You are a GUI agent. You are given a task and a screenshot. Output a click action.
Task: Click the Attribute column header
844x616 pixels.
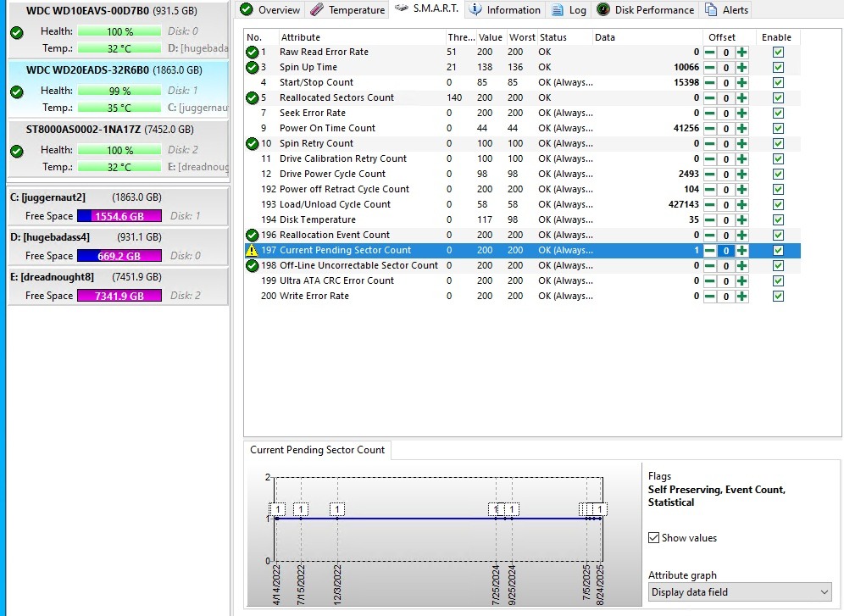(362, 37)
